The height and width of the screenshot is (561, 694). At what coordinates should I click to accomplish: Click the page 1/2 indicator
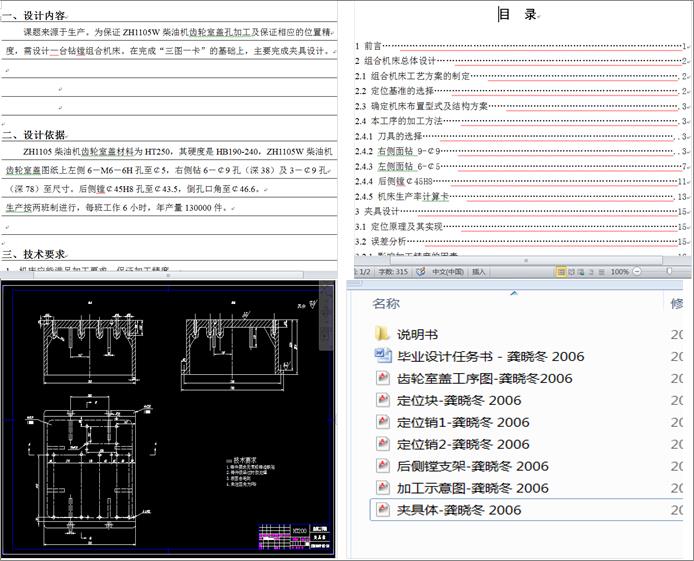click(x=363, y=271)
